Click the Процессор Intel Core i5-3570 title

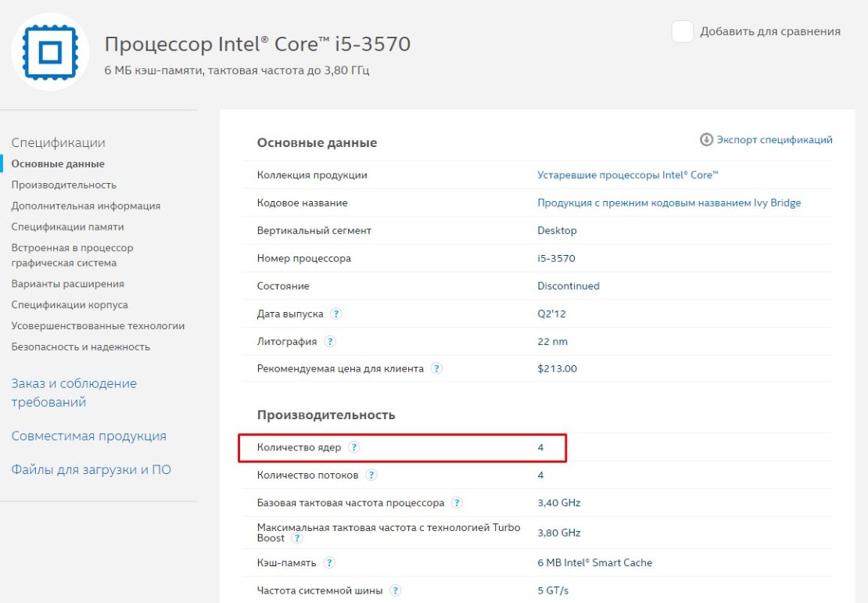click(257, 44)
